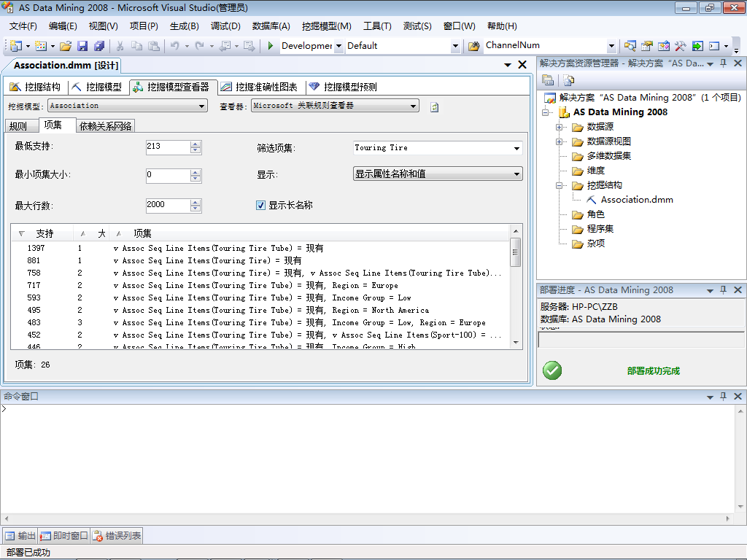Switch to the 挖掘模型预测 tab
This screenshot has width=747, height=560.
(343, 87)
